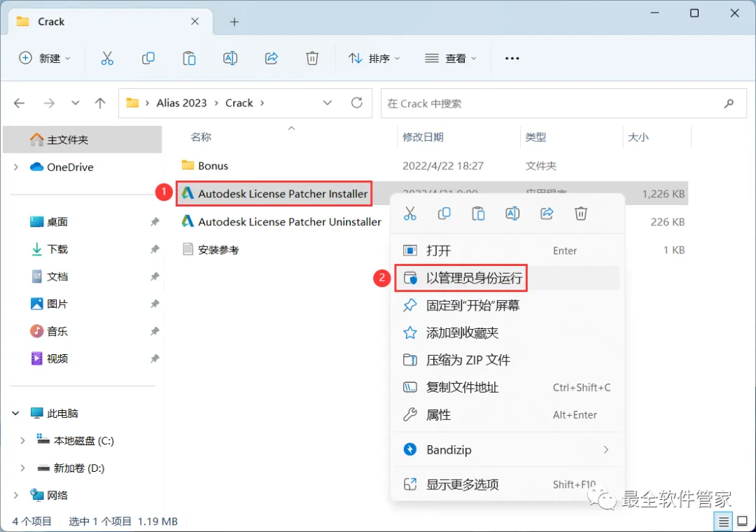Open 文档 in sidebar

57,277
